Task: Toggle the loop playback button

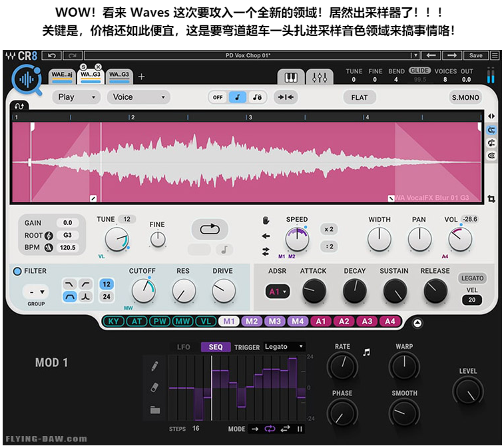Action: coord(210,230)
